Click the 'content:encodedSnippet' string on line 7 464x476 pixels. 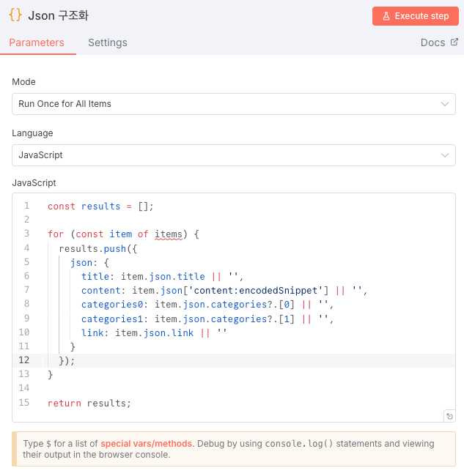pyautogui.click(x=256, y=291)
